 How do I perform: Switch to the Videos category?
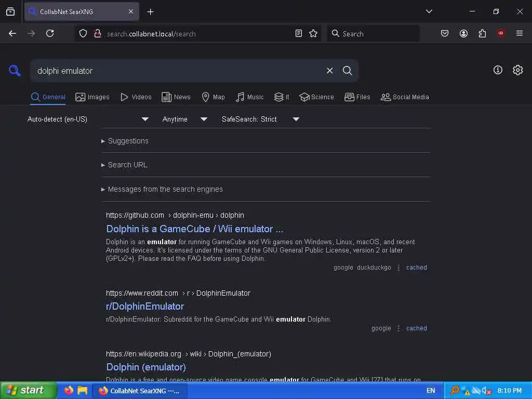tap(136, 97)
